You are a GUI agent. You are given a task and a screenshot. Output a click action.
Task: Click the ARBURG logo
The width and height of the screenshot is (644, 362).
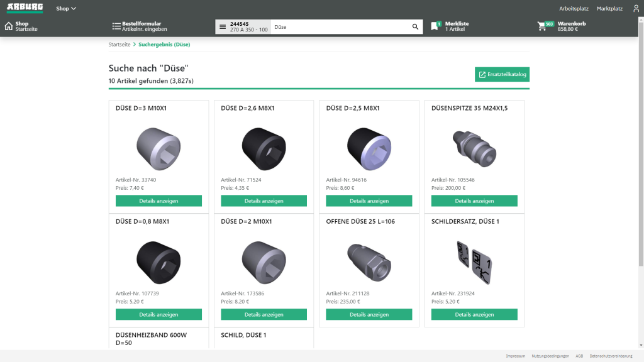pos(24,8)
